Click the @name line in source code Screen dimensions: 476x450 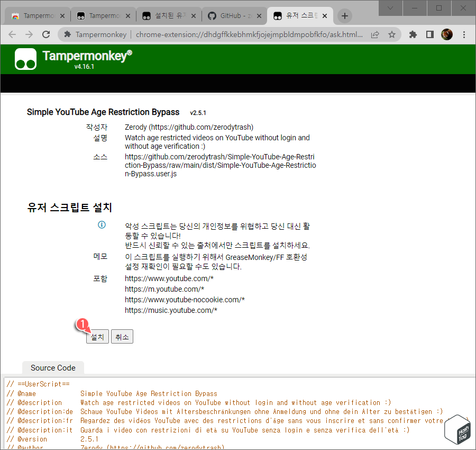(x=112, y=393)
